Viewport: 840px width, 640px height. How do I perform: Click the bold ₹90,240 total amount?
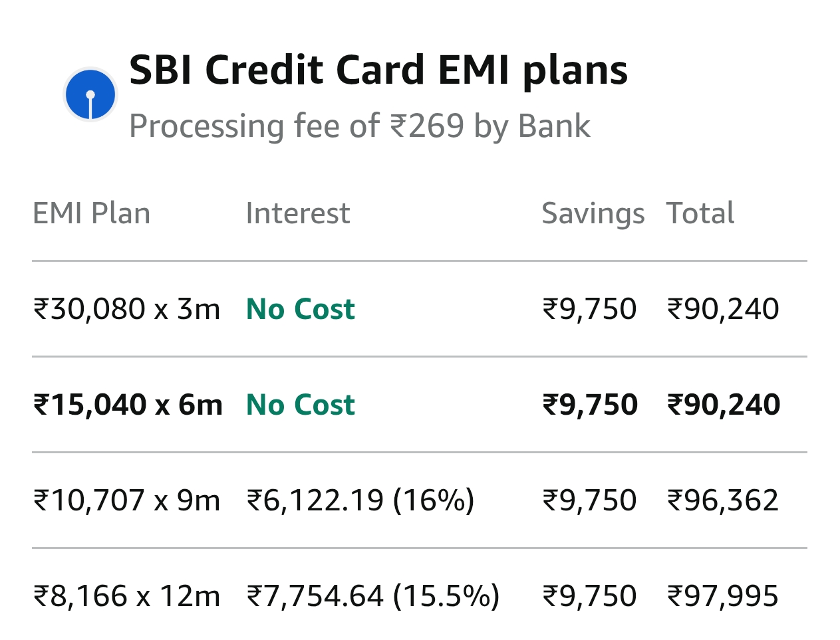click(724, 405)
